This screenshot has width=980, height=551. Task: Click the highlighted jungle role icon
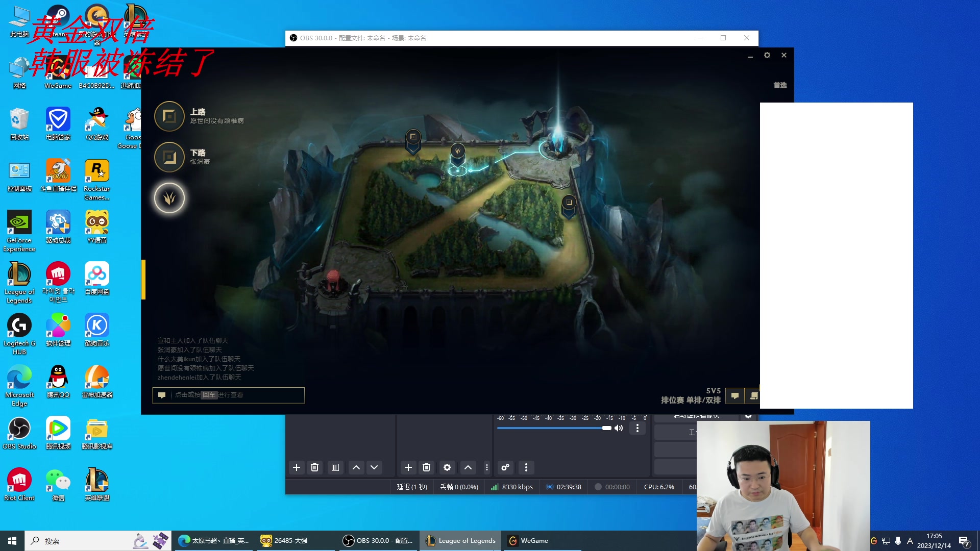coord(169,198)
